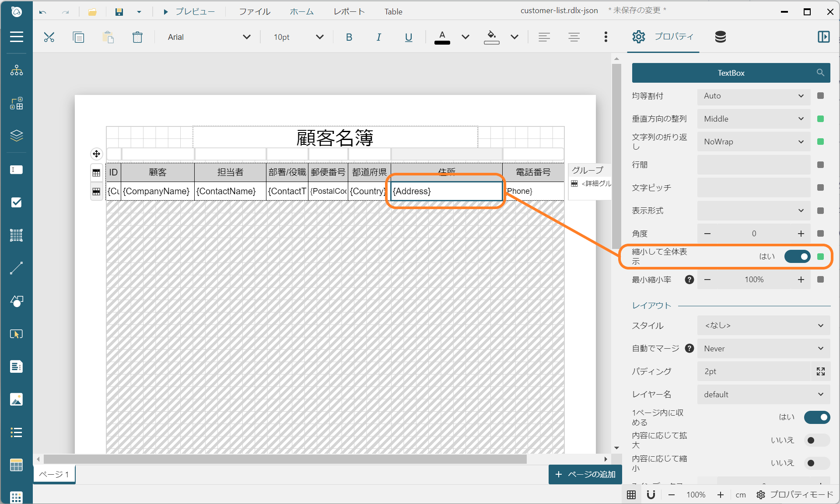This screenshot has width=840, height=504.
Task: Click the font color swatch
Action: click(x=442, y=37)
